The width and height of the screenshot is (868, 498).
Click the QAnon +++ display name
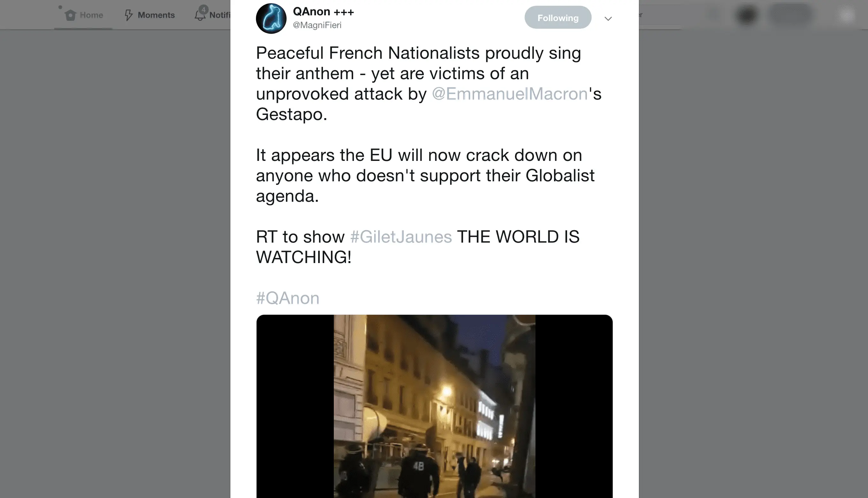coord(323,11)
